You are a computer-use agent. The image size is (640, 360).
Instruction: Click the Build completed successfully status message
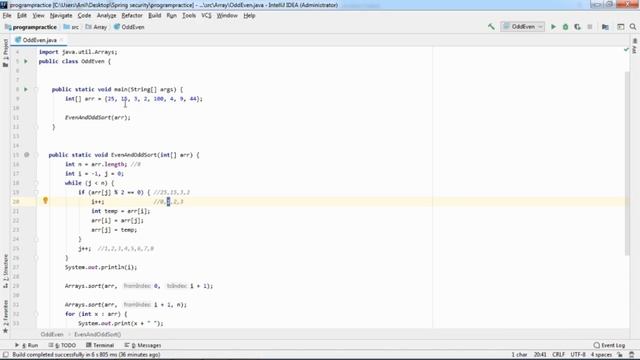(x=86, y=355)
